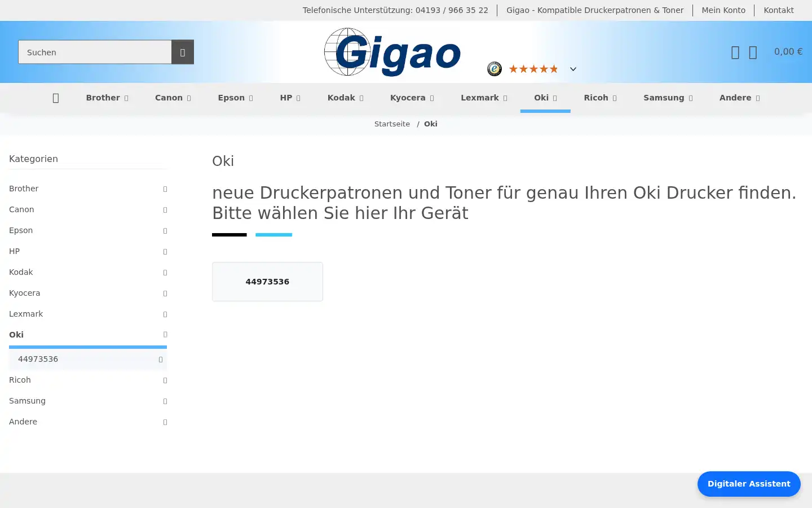The height and width of the screenshot is (508, 812).
Task: Select Oki in Kategorien sidebar
Action: 16,335
